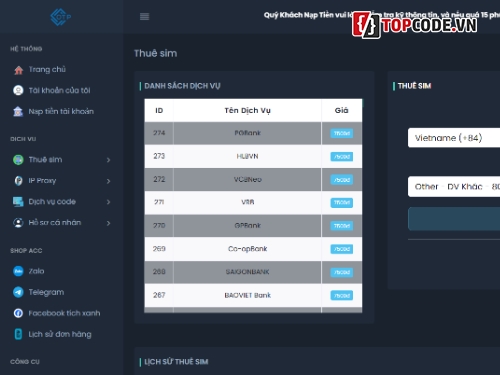Open Trang chủ home icon

coord(19,70)
